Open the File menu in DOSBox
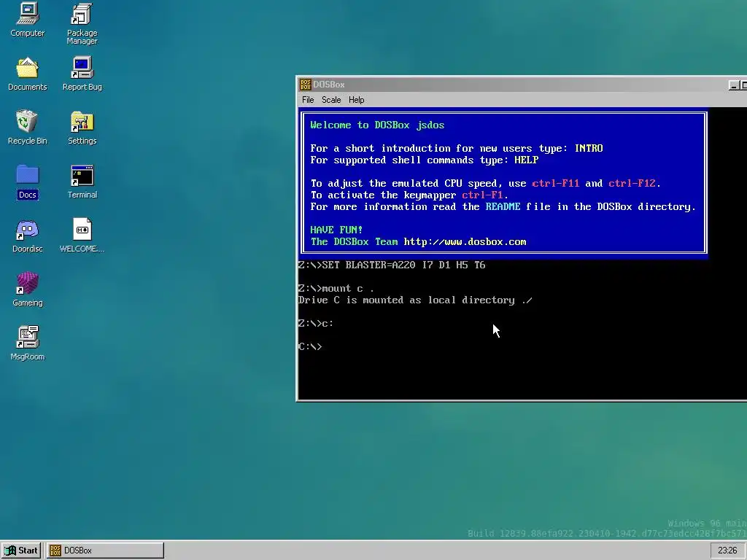This screenshot has height=560, width=747. (308, 99)
